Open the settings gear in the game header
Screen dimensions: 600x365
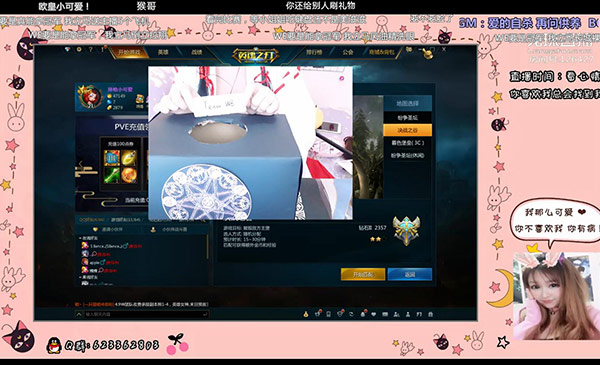click(79, 49)
